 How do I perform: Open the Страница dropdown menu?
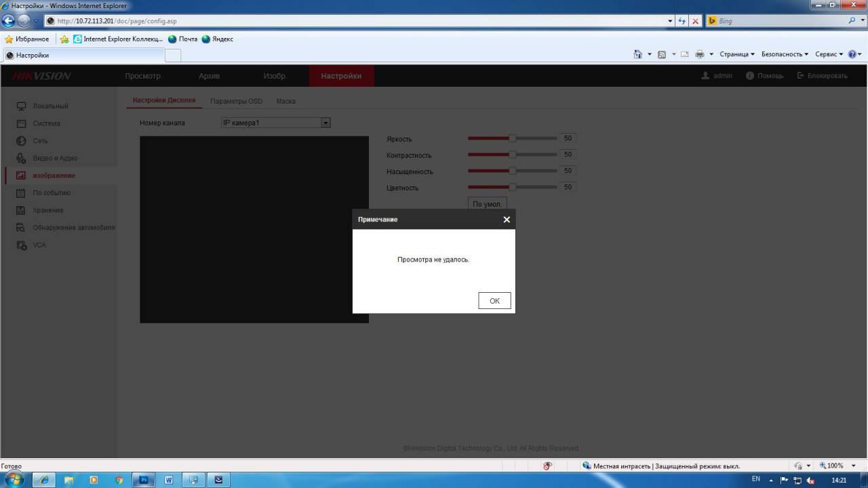[x=737, y=54]
